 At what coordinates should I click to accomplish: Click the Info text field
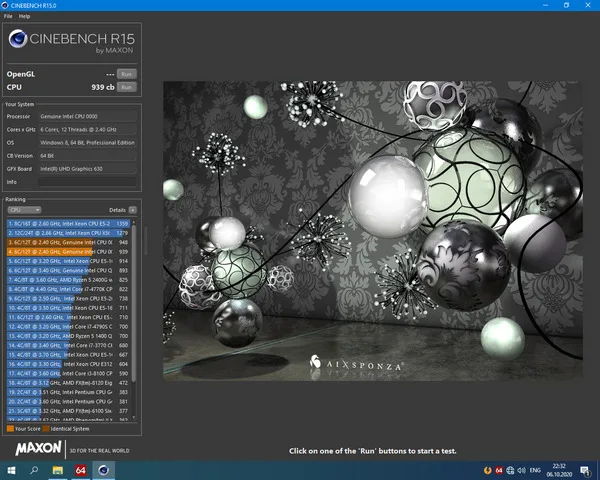(x=85, y=182)
